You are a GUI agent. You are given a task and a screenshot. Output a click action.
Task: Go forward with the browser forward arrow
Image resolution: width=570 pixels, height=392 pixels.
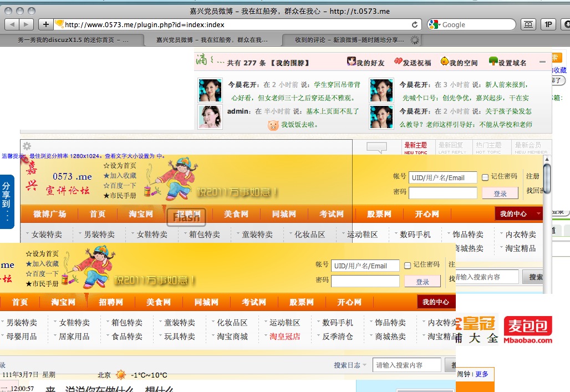[26, 24]
